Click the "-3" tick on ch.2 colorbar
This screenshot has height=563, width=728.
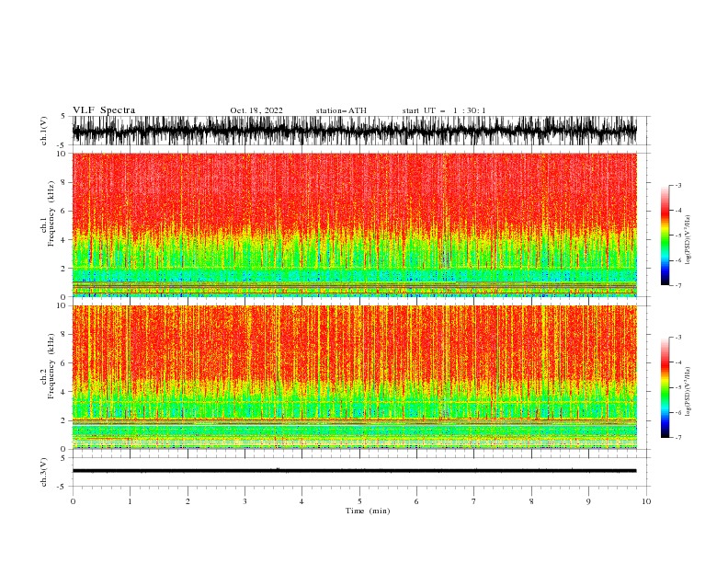678,338
